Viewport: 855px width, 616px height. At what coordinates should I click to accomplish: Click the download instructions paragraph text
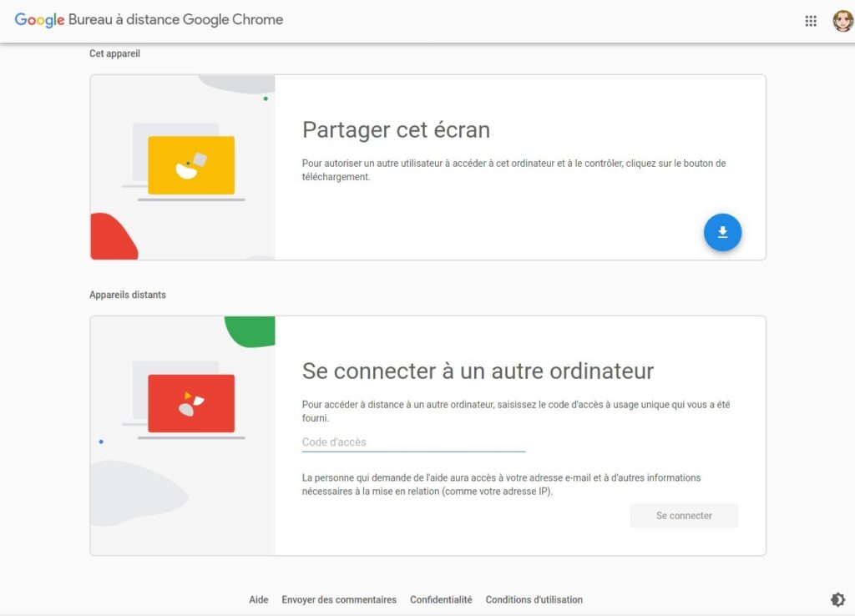(514, 170)
